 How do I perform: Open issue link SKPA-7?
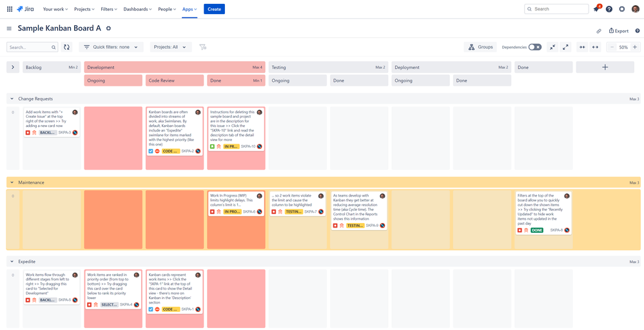coord(310,212)
